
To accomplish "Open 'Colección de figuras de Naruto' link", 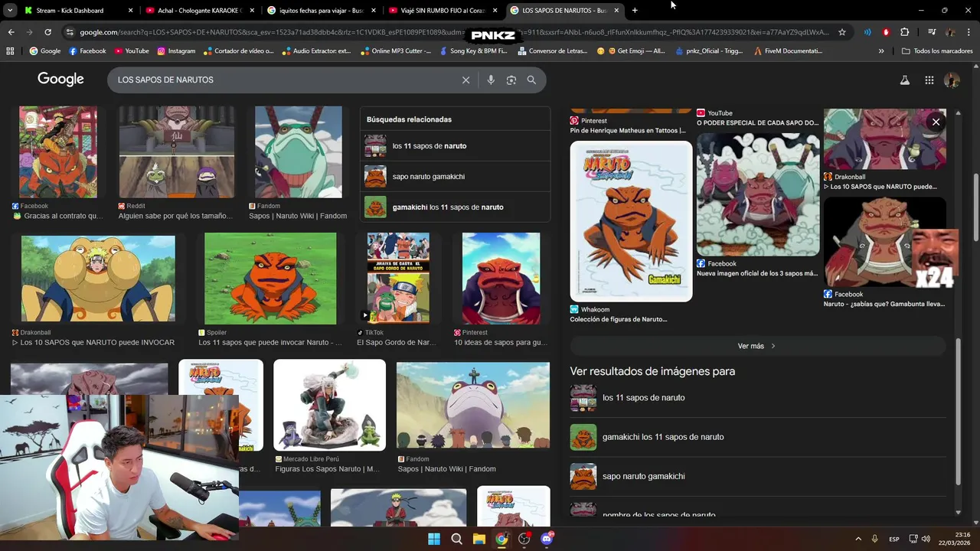I will pos(619,319).
